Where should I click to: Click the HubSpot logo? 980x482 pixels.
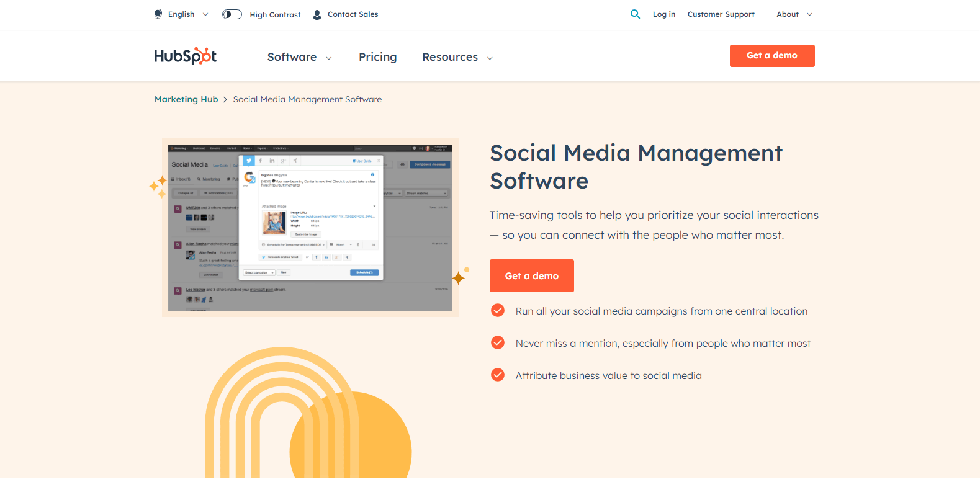point(186,56)
